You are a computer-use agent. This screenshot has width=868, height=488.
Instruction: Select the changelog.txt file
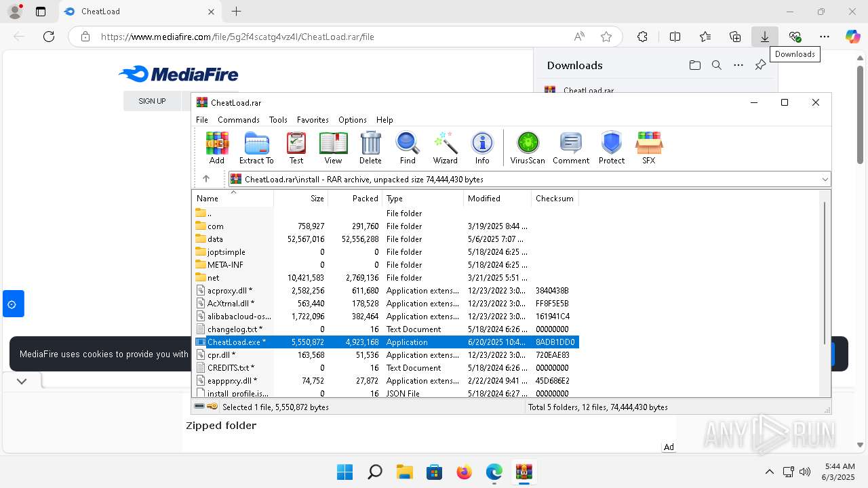click(386, 329)
